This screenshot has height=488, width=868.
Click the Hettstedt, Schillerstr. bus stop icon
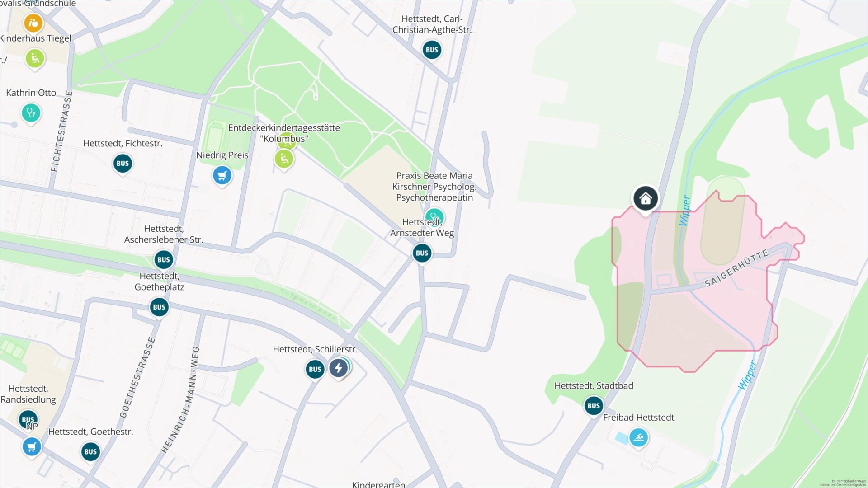click(315, 370)
